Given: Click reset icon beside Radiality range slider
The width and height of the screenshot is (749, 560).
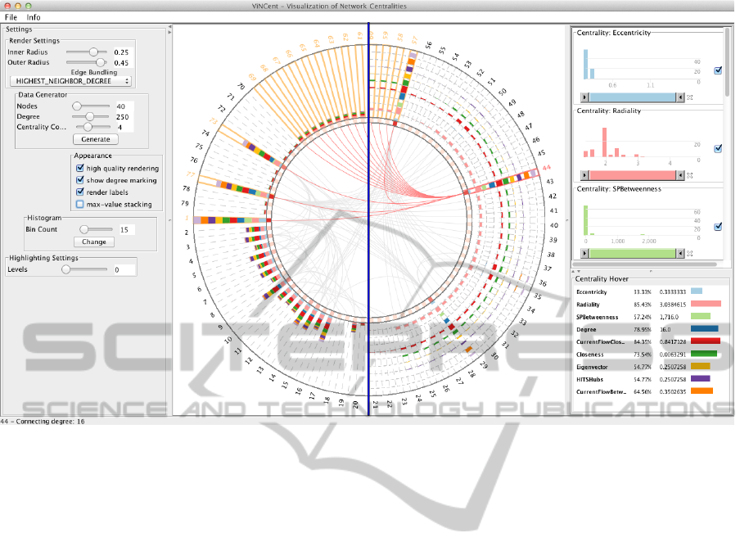Looking at the screenshot, I should [689, 175].
